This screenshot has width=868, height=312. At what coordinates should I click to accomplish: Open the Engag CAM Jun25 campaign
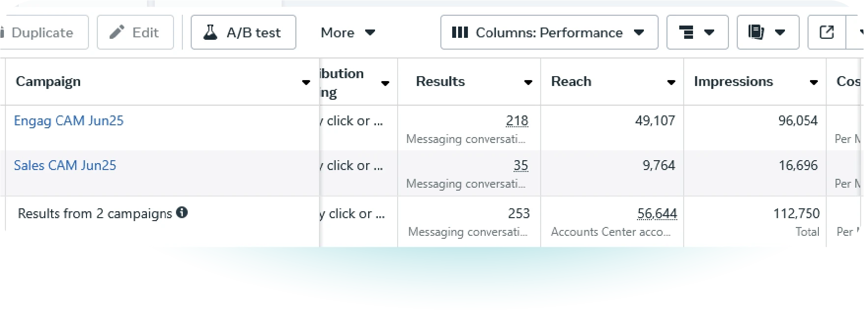click(69, 121)
